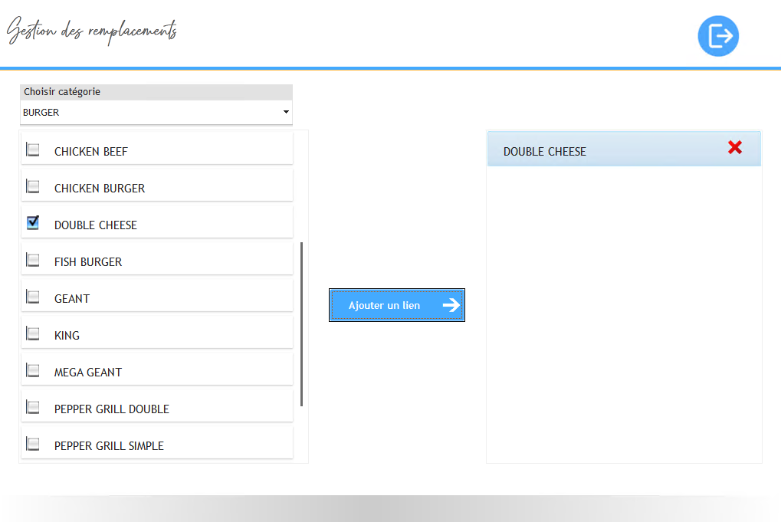Click the product list scrollbar

[302, 323]
